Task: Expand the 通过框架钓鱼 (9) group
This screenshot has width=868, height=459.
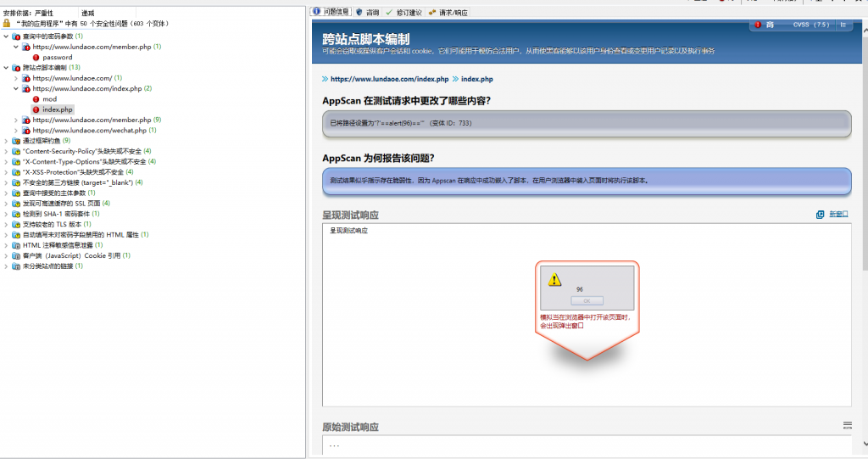Action: click(6, 141)
